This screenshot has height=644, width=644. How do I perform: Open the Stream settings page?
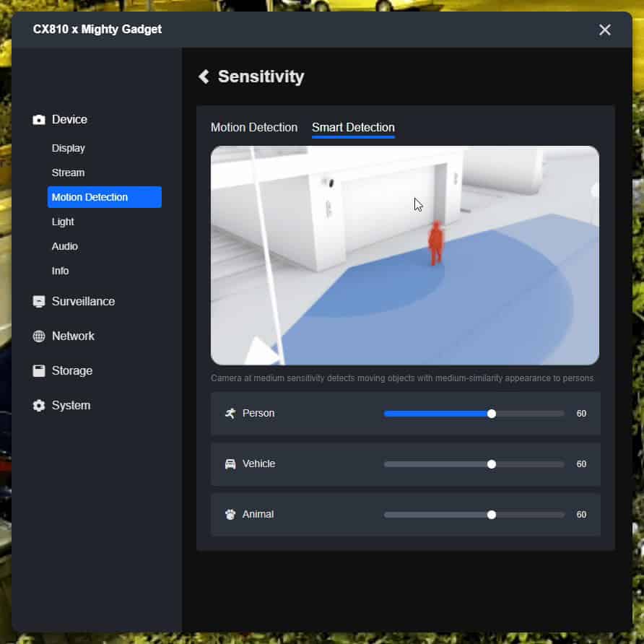click(x=68, y=173)
